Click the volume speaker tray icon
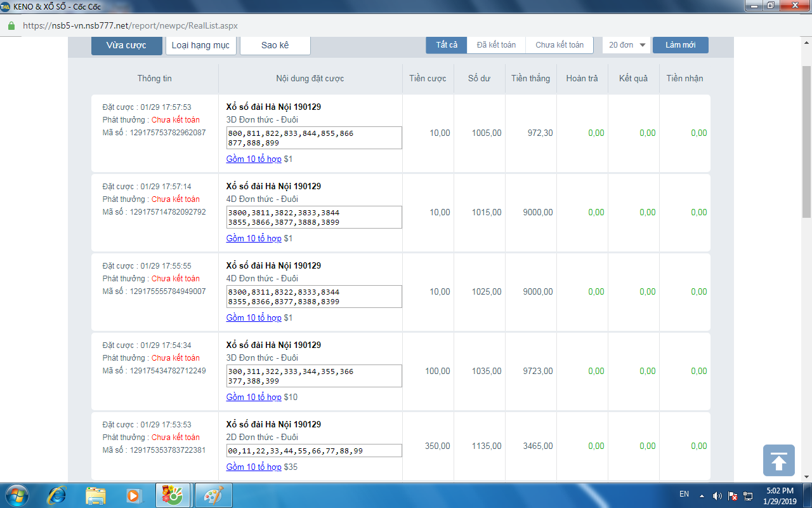Viewport: 812px width, 508px height. point(717,495)
